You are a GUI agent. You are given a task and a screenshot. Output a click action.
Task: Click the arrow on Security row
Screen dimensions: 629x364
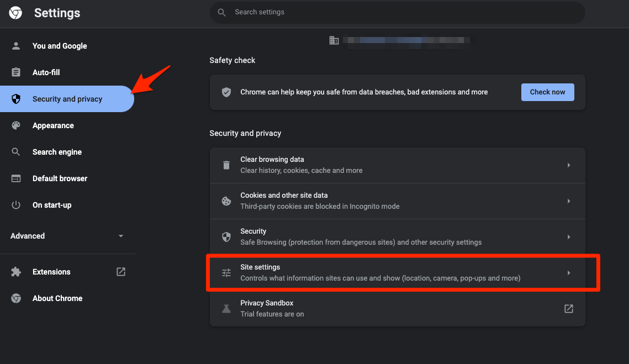(568, 237)
